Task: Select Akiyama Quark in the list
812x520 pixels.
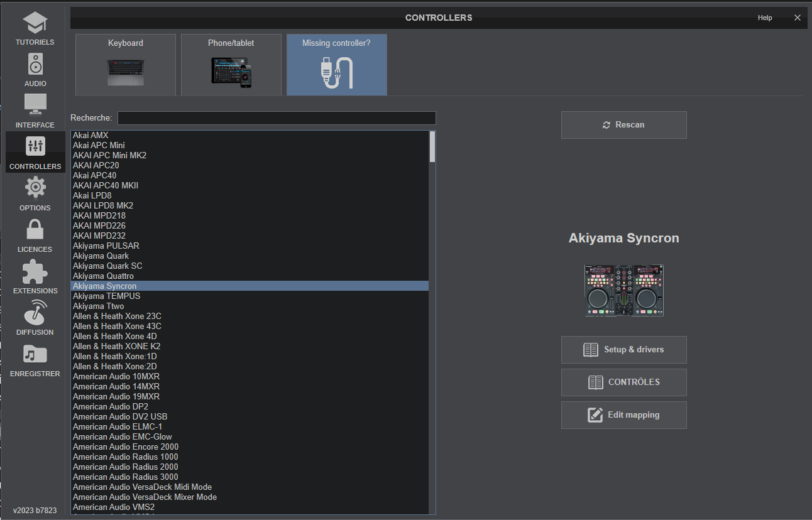Action: [x=250, y=256]
